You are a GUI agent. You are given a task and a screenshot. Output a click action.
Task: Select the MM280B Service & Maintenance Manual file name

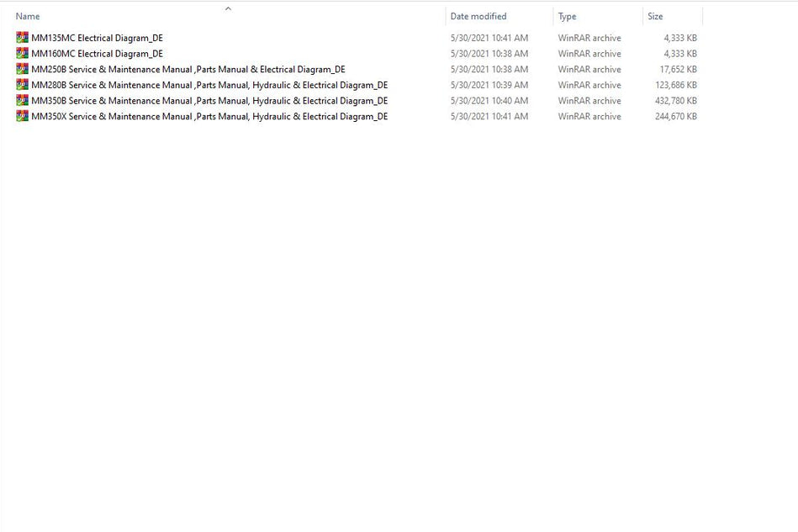(209, 85)
